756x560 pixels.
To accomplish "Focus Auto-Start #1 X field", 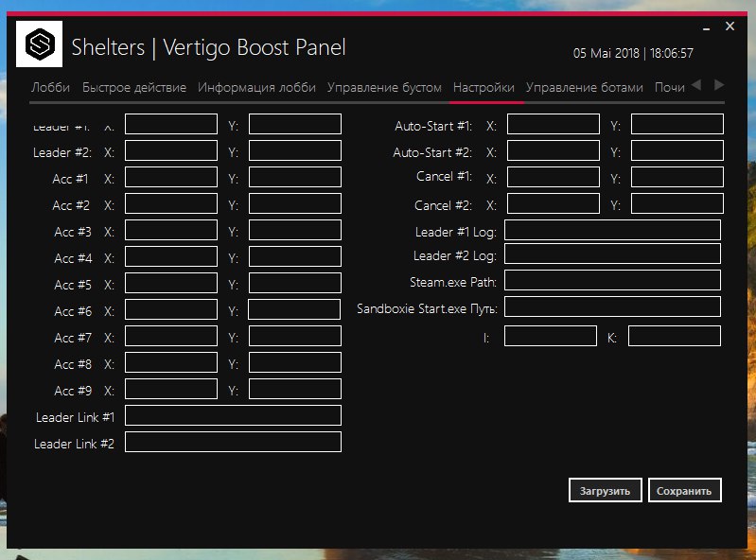I will point(554,124).
